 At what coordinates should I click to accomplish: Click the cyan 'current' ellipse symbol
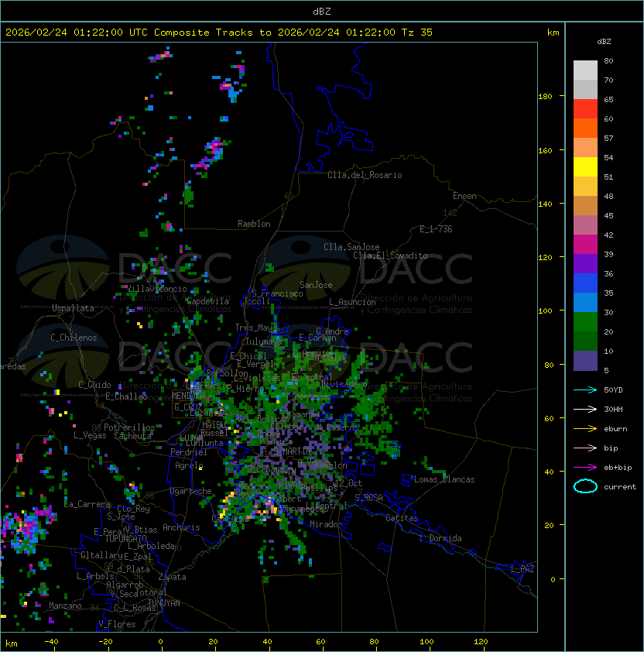point(585,486)
